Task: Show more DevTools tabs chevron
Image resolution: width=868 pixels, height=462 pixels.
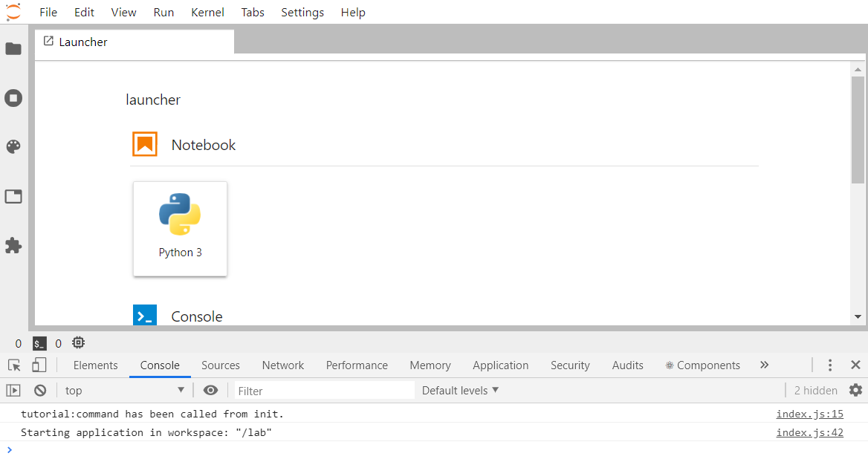Action: 765,365
